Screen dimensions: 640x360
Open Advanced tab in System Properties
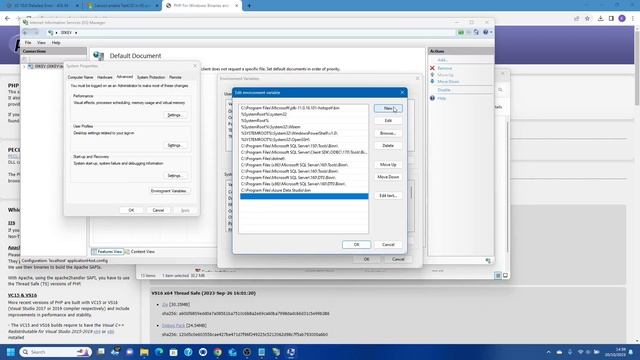coord(124,77)
